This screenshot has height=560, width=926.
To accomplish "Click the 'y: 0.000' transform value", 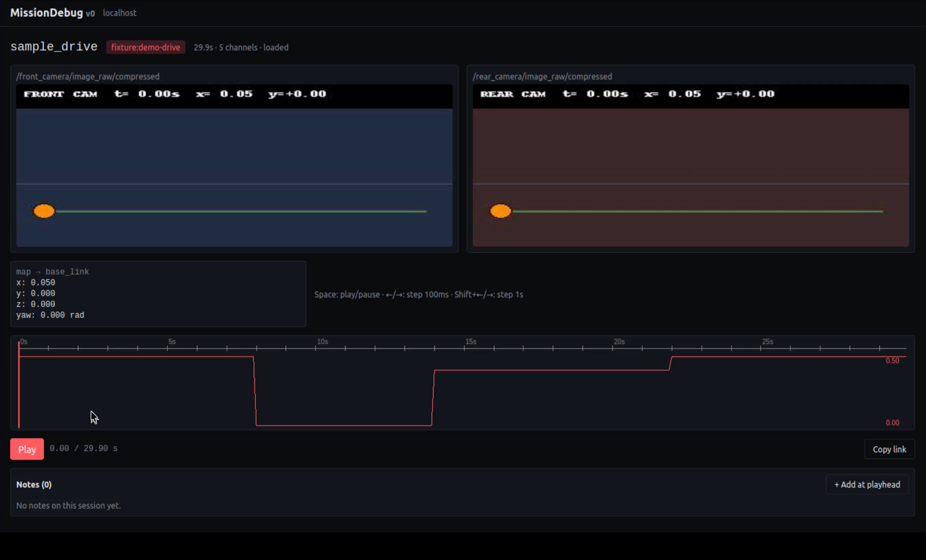I will pos(36,293).
